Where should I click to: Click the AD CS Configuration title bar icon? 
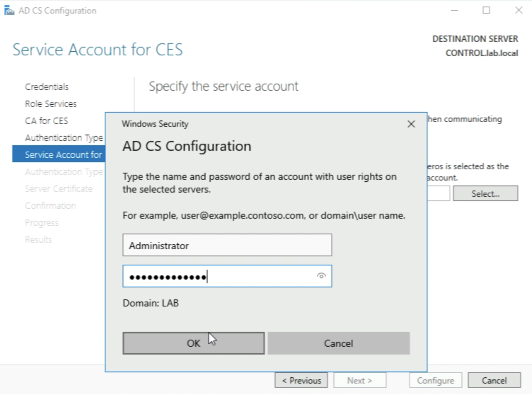pyautogui.click(x=9, y=11)
